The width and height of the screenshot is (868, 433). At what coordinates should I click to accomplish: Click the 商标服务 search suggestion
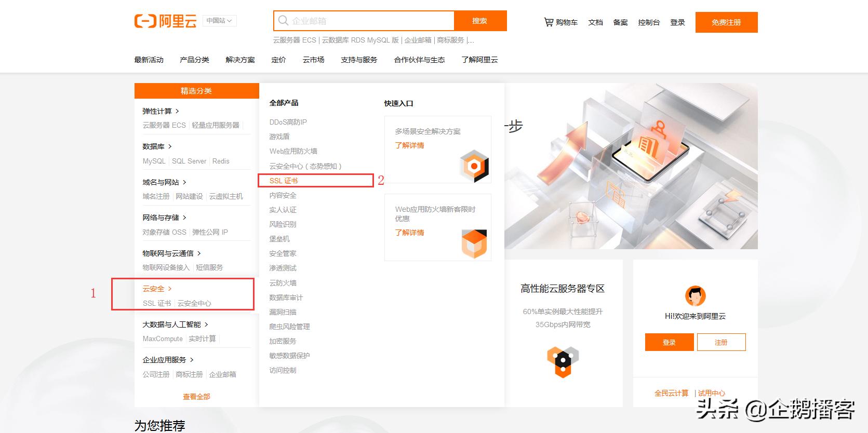tap(450, 40)
